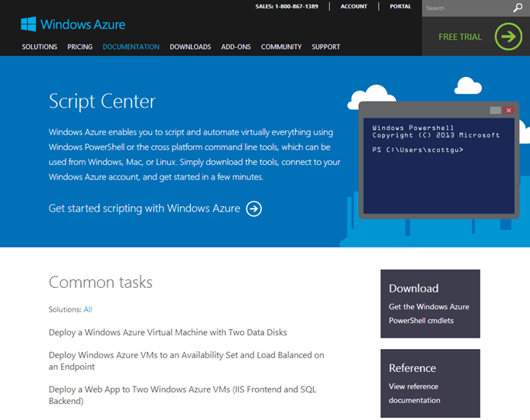Select the All solutions filter link
Image resolution: width=530 pixels, height=420 pixels.
(x=88, y=309)
